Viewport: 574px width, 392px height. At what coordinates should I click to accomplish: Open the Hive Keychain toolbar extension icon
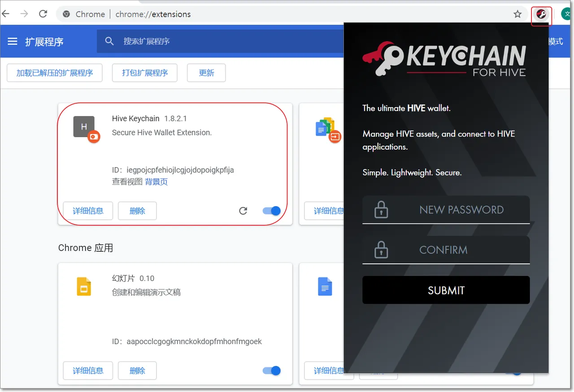coord(541,15)
